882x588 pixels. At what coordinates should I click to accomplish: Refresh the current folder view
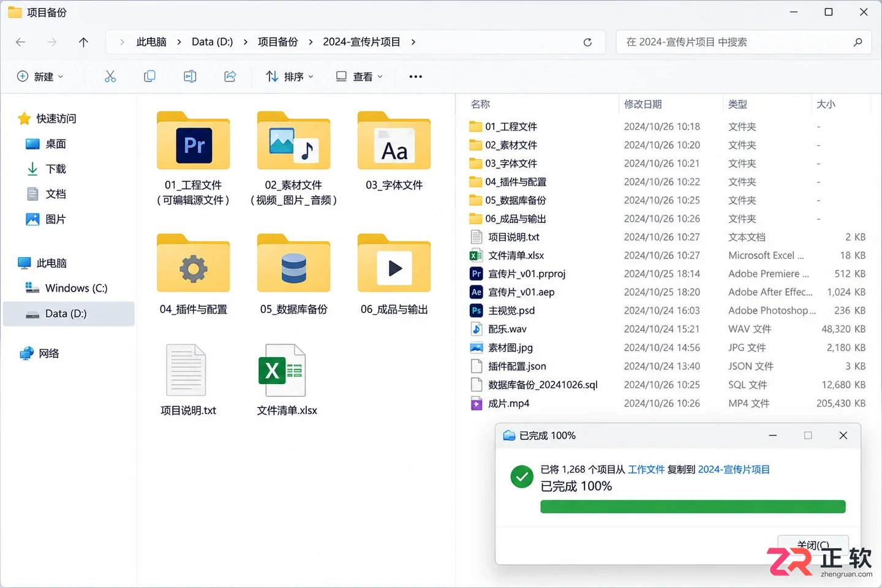[587, 42]
